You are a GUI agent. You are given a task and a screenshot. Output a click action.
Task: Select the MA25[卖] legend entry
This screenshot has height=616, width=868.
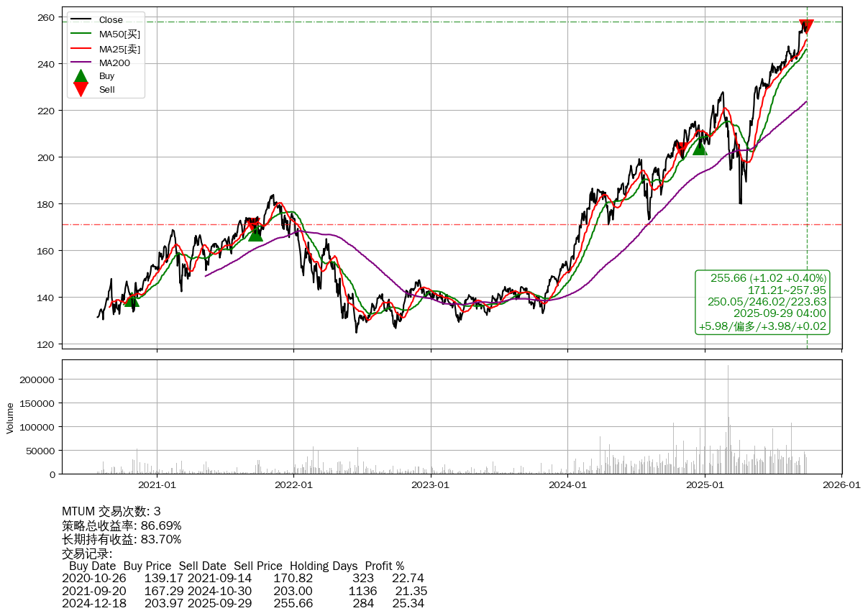(119, 49)
